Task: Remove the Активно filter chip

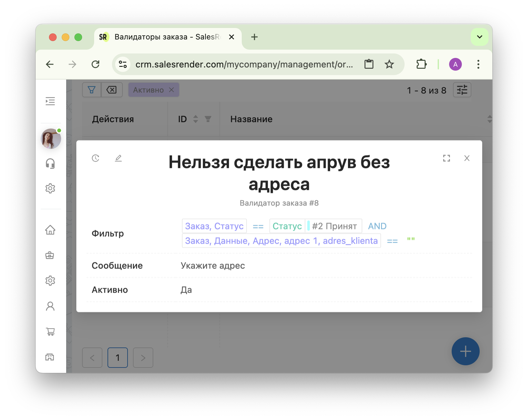Action: (x=171, y=90)
